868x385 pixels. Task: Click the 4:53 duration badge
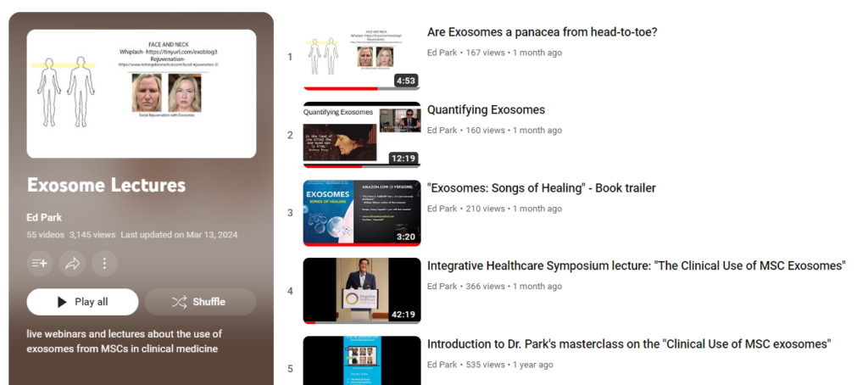[405, 81]
